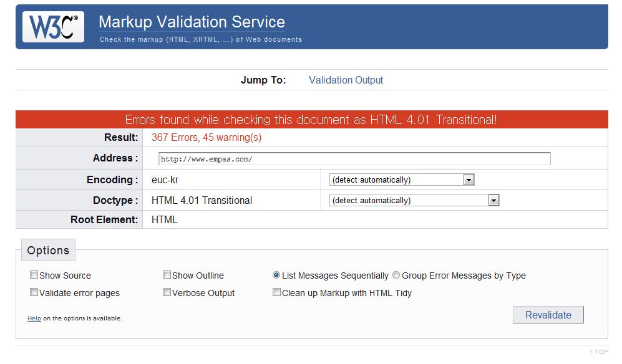Click the 'HTML' root element value

[x=164, y=219]
